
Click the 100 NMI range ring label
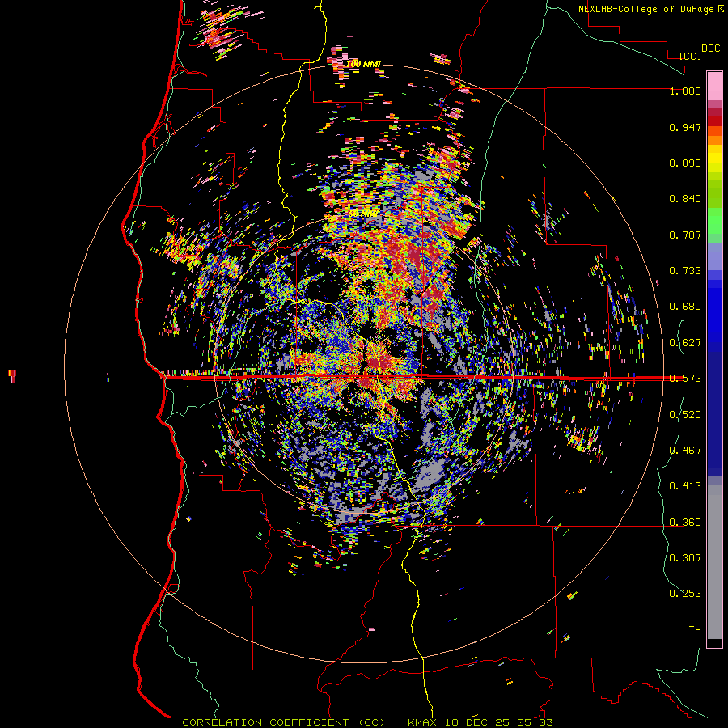(363, 64)
